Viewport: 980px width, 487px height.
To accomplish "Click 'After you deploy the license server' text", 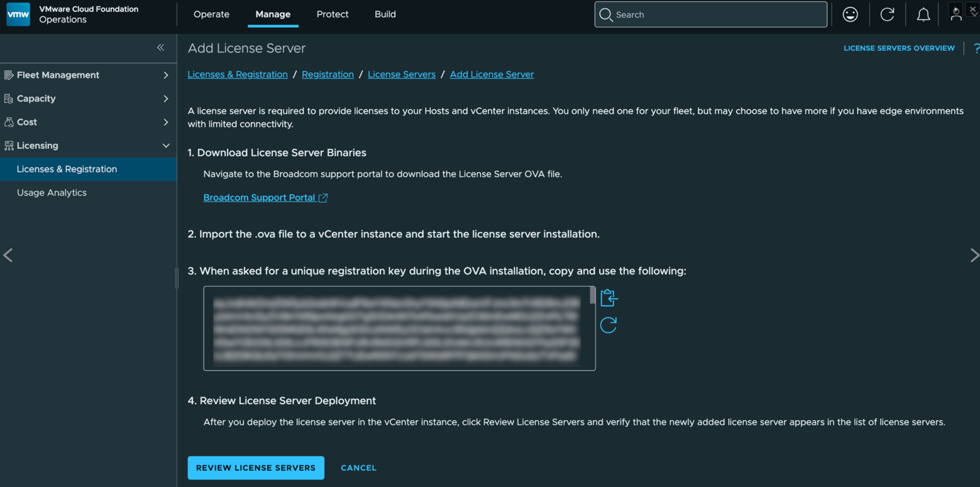I will pyautogui.click(x=574, y=422).
